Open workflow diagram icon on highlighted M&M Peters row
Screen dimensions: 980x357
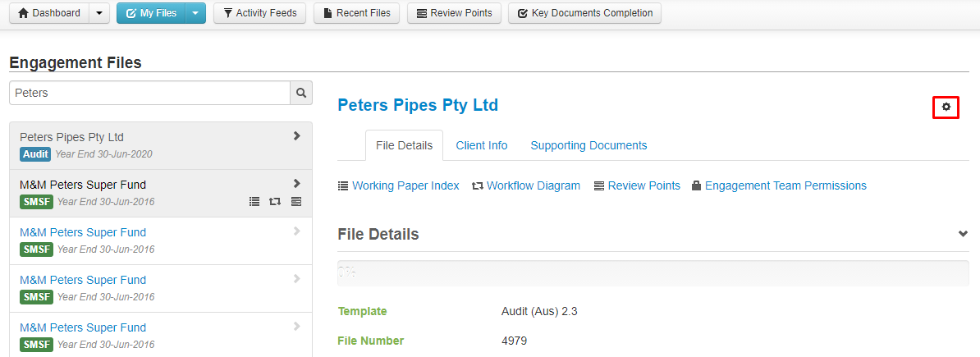(274, 201)
